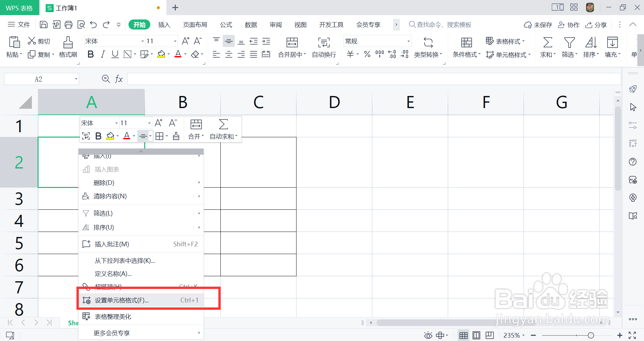Click rocket icon in right sidebar

click(633, 89)
